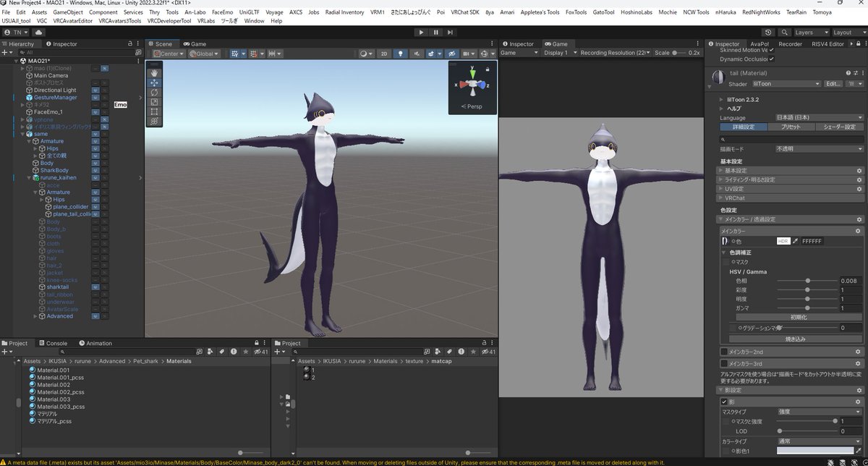This screenshot has height=466, width=868.
Task: Select GestureManager in Hierarchy
Action: tap(56, 98)
